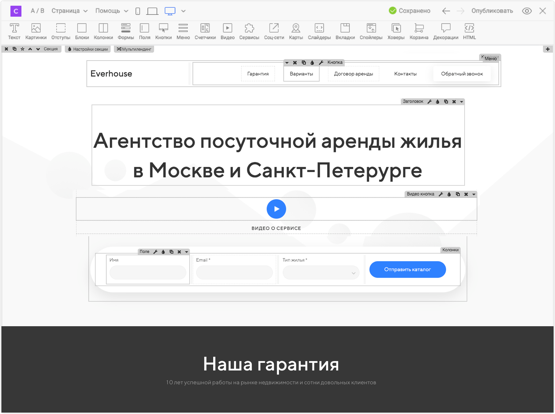Duplicate the section via copy icon
The width and height of the screenshot is (555, 414).
click(15, 49)
